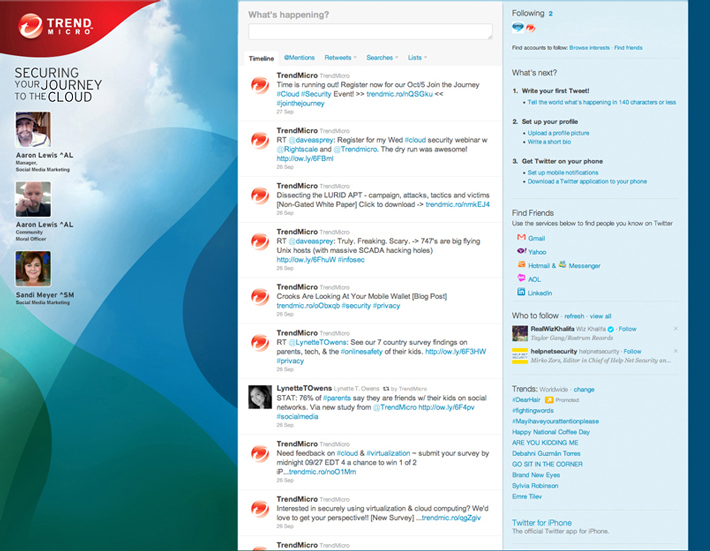Open the #DearHair trend
The height and width of the screenshot is (551, 710).
tap(526, 400)
